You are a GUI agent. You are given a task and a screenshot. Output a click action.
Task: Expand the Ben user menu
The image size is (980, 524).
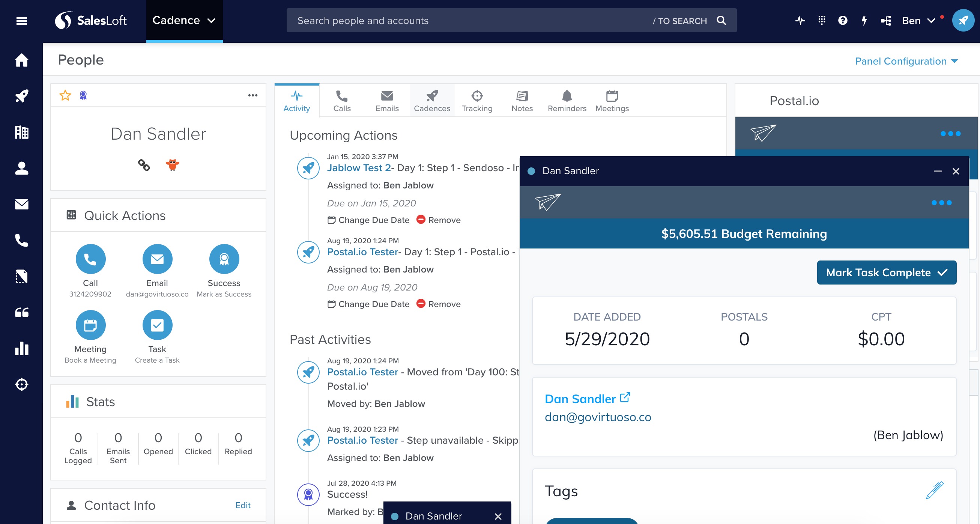point(918,21)
